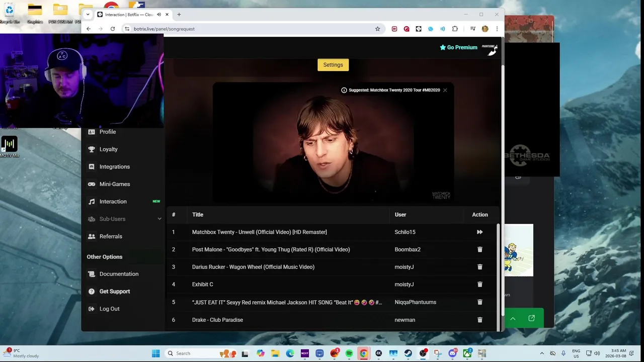The image size is (644, 362).
Task: Open Steam from the taskbar
Action: coord(408,353)
